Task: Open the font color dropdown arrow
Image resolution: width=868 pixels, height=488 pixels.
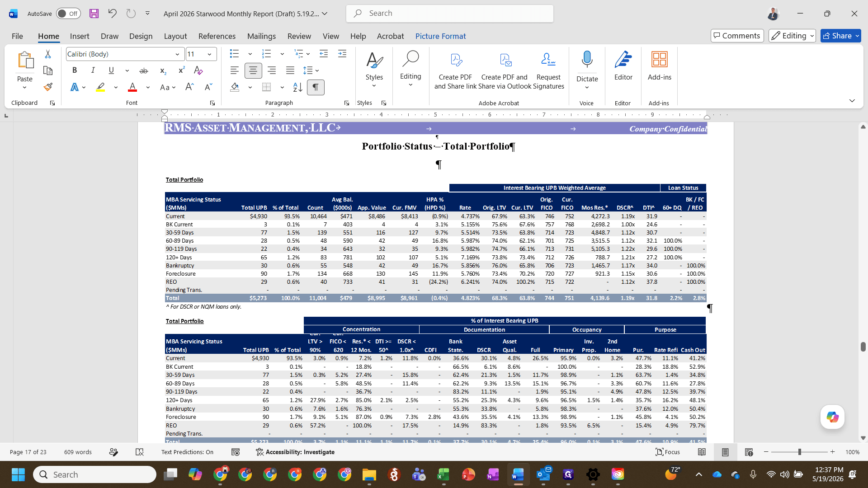Action: pyautogui.click(x=148, y=87)
